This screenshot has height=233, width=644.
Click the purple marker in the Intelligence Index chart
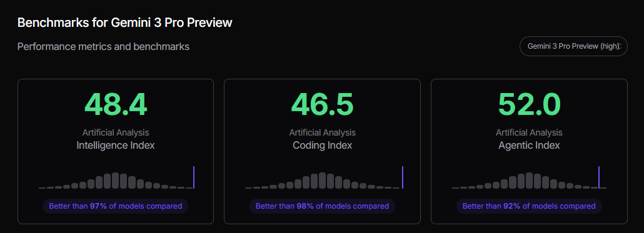[x=193, y=177]
